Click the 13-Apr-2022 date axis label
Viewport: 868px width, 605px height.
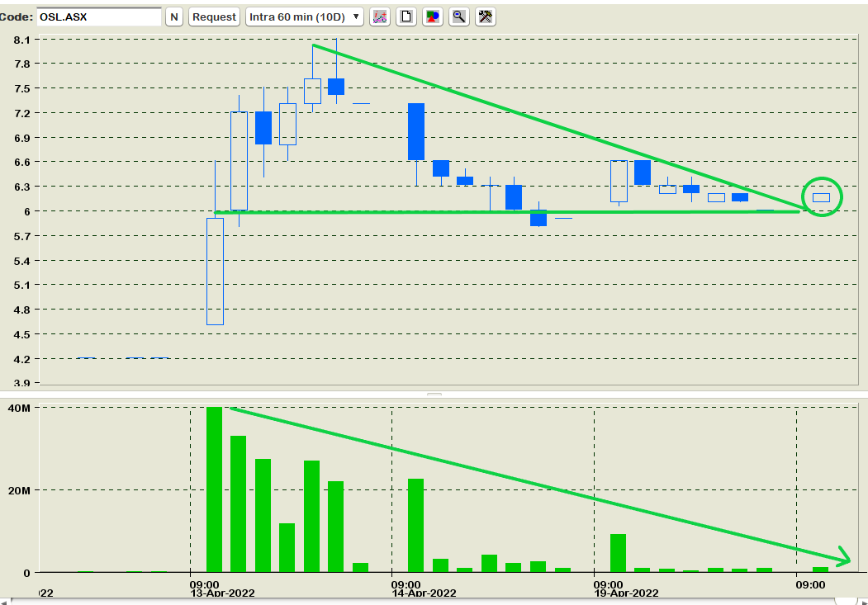tap(222, 593)
